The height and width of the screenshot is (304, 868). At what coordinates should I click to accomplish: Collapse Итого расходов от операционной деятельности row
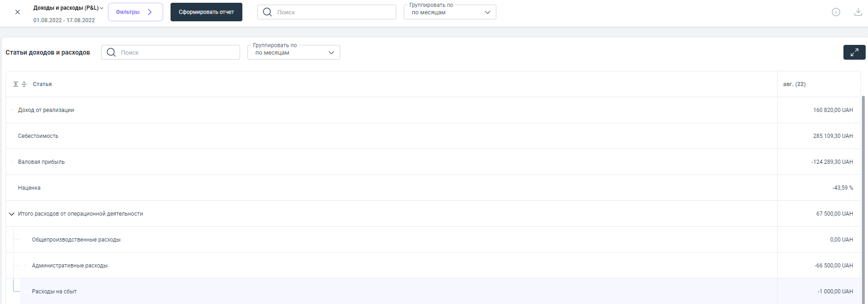(x=12, y=214)
